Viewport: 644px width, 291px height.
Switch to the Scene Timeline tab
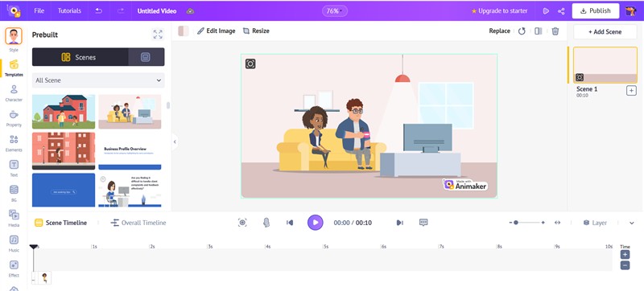tap(61, 223)
